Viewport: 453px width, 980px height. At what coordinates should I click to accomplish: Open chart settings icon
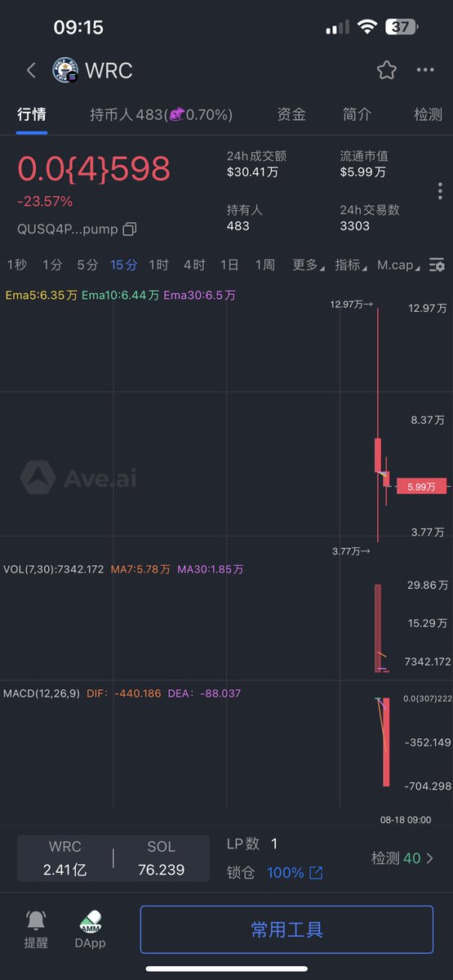(437, 265)
